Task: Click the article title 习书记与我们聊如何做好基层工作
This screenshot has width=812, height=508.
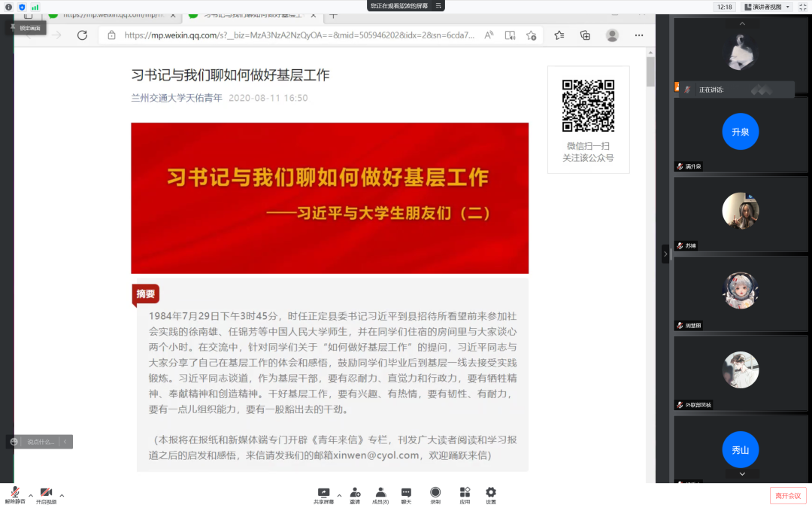Action: pos(231,75)
